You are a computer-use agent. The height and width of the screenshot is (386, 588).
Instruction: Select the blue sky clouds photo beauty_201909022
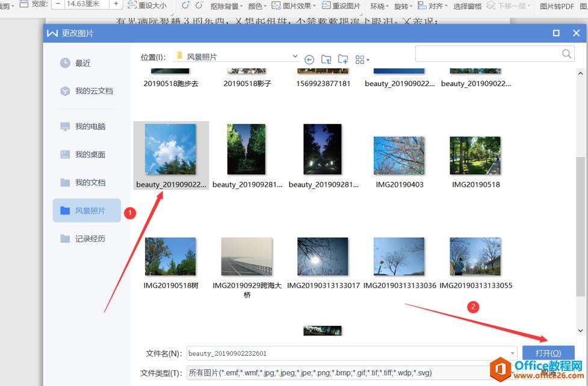point(171,156)
